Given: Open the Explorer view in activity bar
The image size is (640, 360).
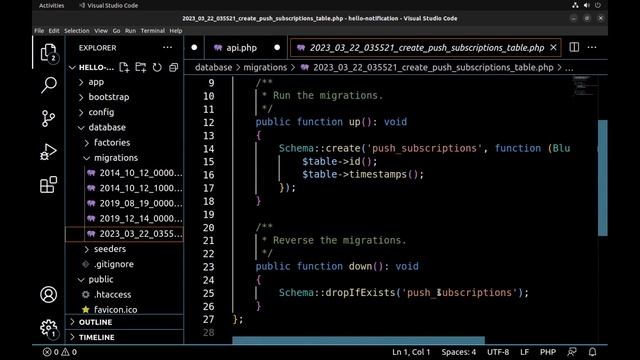Looking at the screenshot, I should coord(49,53).
